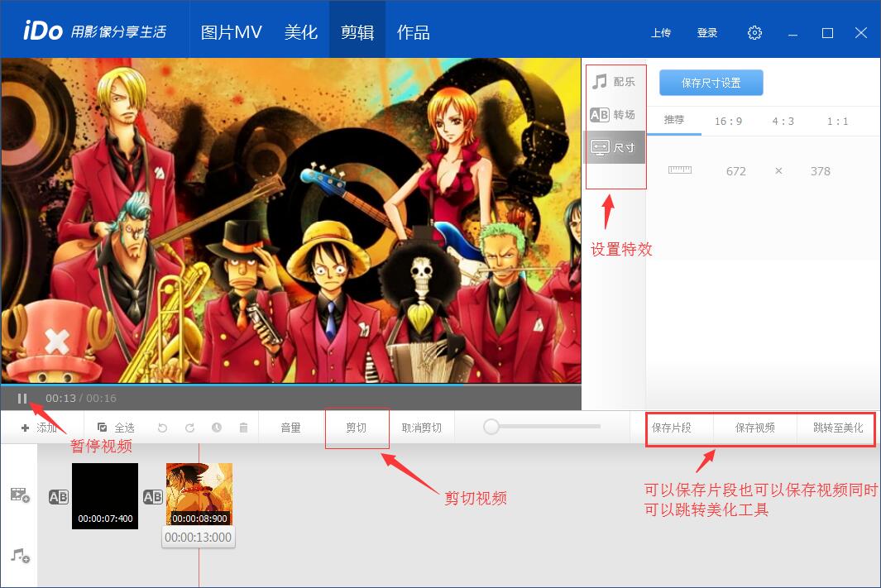Open the settings gear icon
This screenshot has width=881, height=588.
coord(754,32)
